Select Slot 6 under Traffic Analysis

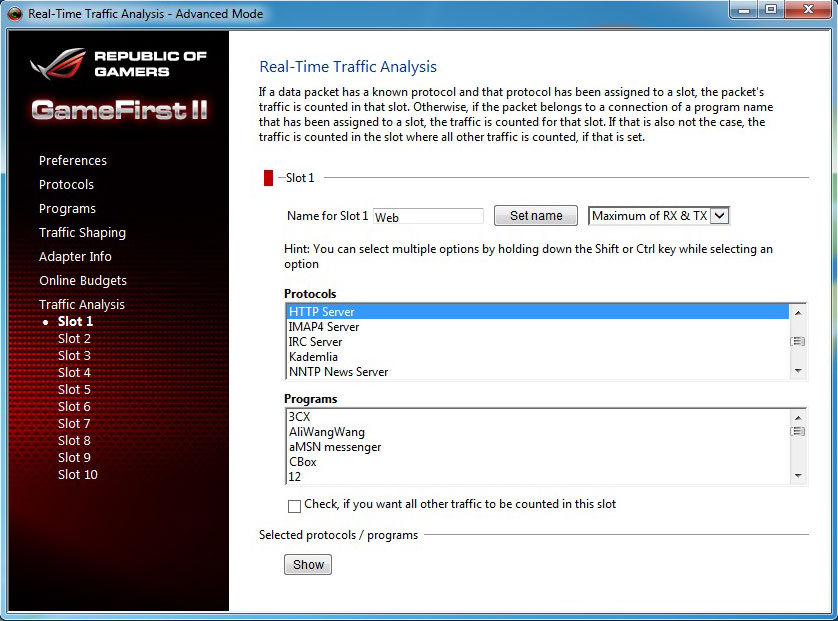tap(74, 407)
